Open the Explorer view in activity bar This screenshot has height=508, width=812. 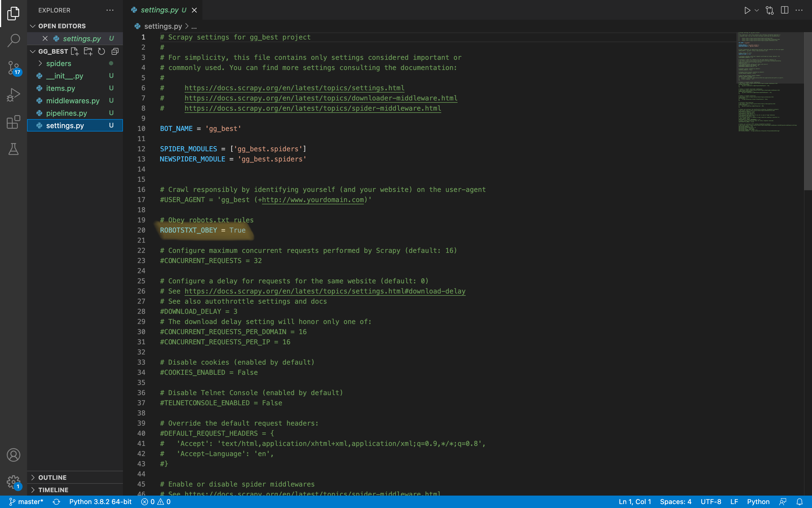[x=14, y=14]
